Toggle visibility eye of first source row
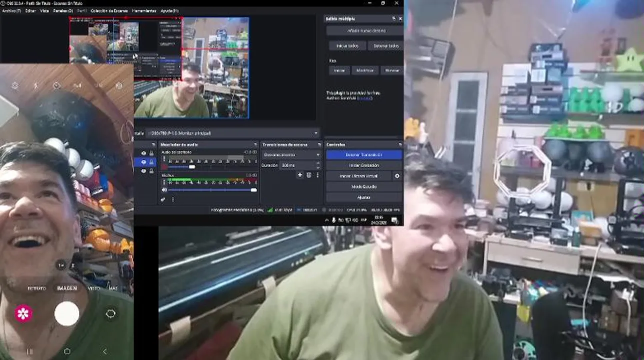644x360 pixels. [143, 153]
